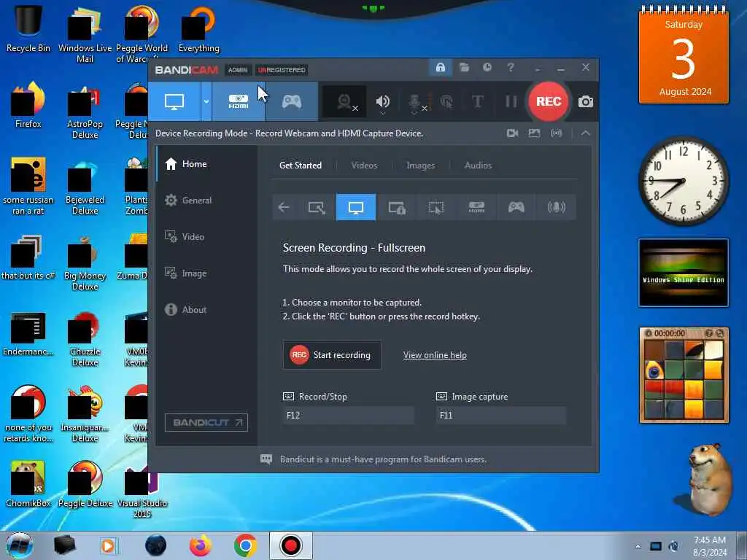Click the video camera icon in mode bar

coord(513,133)
